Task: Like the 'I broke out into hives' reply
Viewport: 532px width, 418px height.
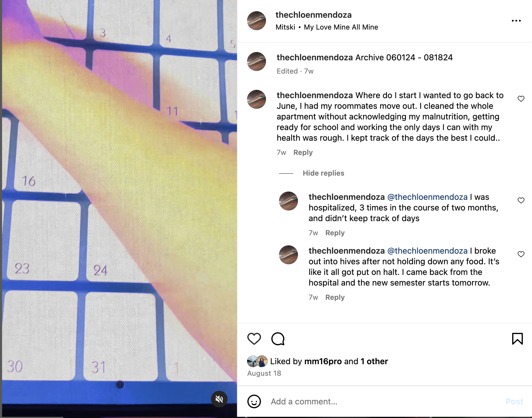Action: (x=521, y=254)
